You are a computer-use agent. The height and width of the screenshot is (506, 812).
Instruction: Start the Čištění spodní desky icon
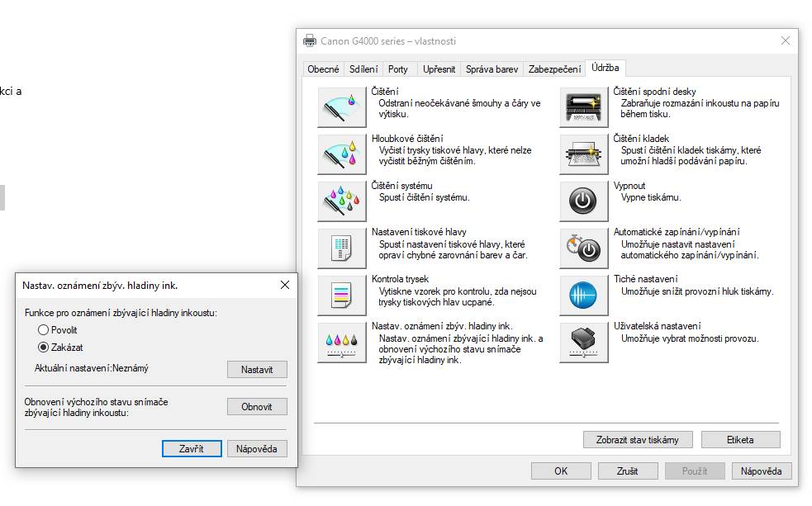coord(584,107)
